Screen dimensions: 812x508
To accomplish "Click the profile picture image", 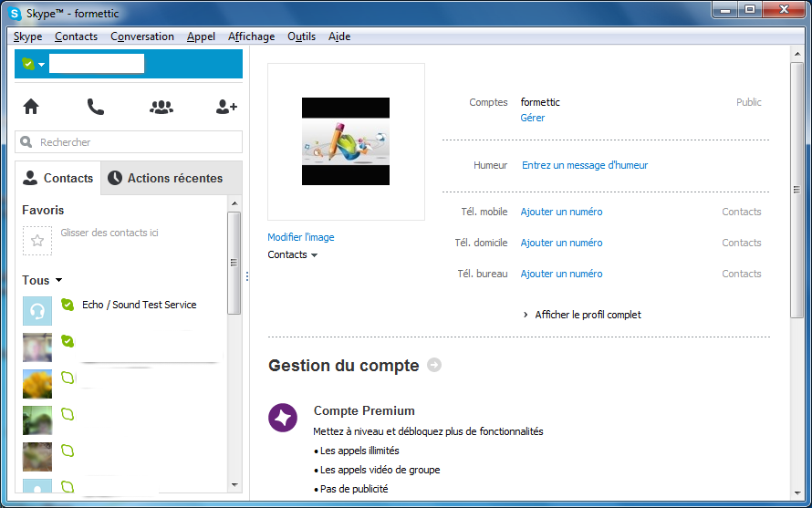I will (x=346, y=141).
